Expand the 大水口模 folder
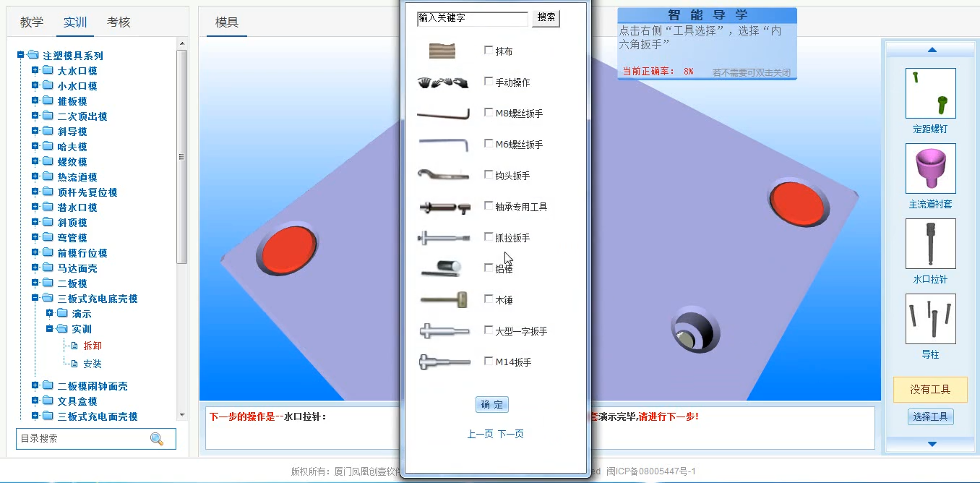Viewport: 980px width, 483px height. click(x=35, y=71)
